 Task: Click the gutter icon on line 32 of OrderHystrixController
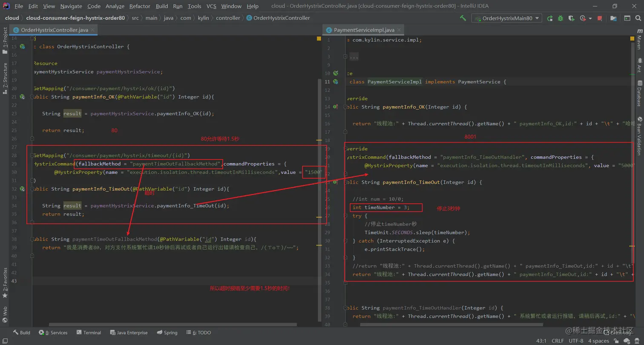(22, 189)
